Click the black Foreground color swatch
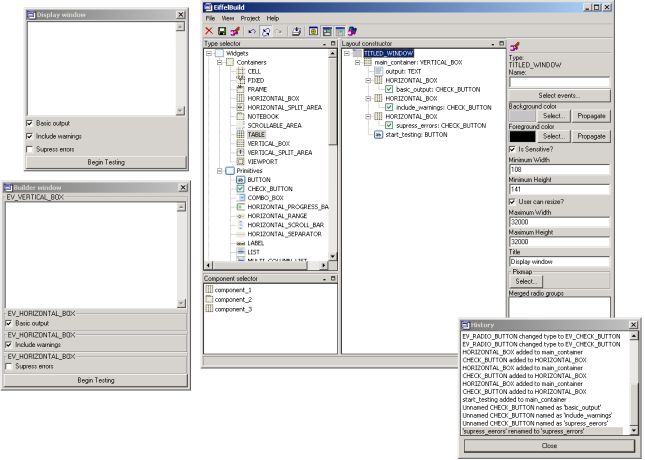645x460 pixels. tap(522, 136)
